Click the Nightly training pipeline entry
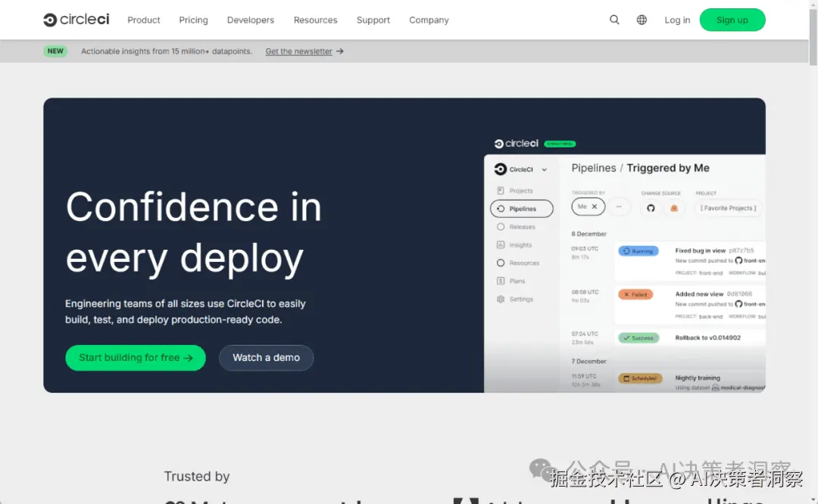 coord(698,378)
